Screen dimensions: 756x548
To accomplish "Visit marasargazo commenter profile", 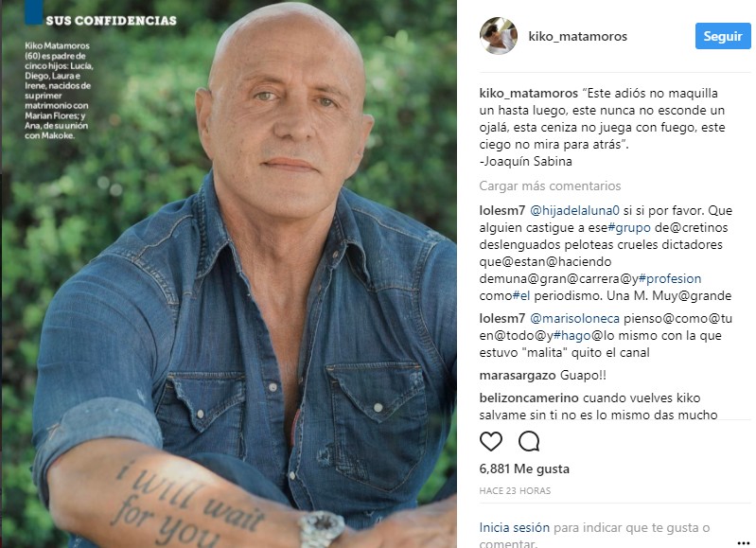I will point(518,376).
